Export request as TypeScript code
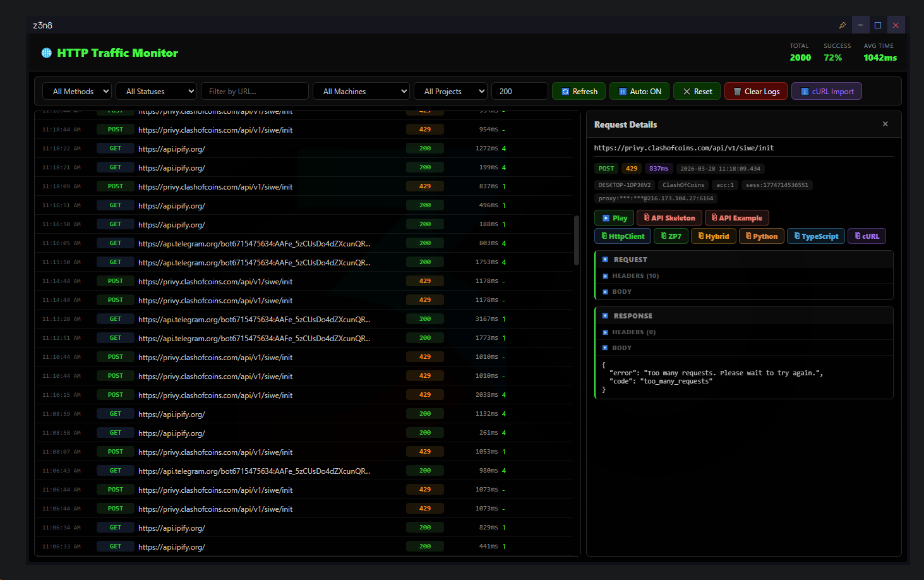The width and height of the screenshot is (924, 580). pyautogui.click(x=815, y=236)
